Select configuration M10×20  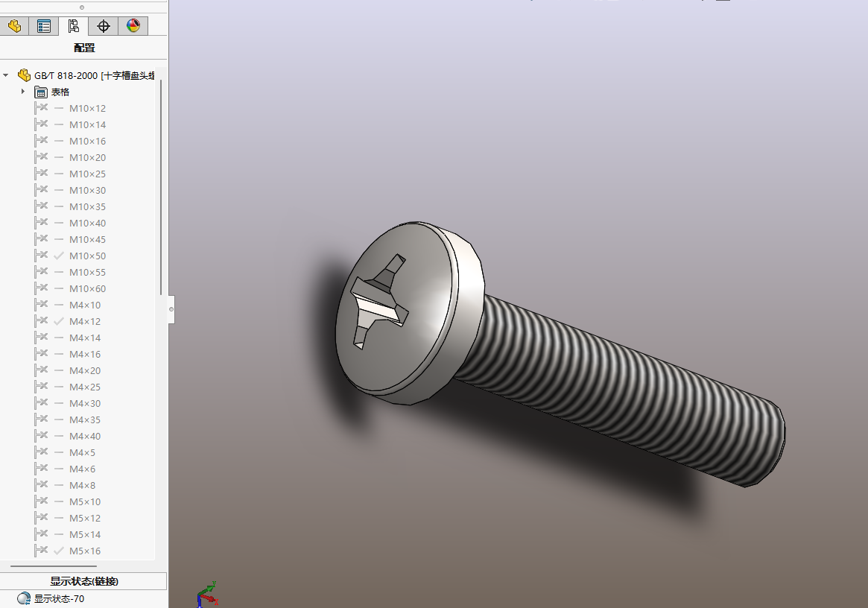pos(87,157)
